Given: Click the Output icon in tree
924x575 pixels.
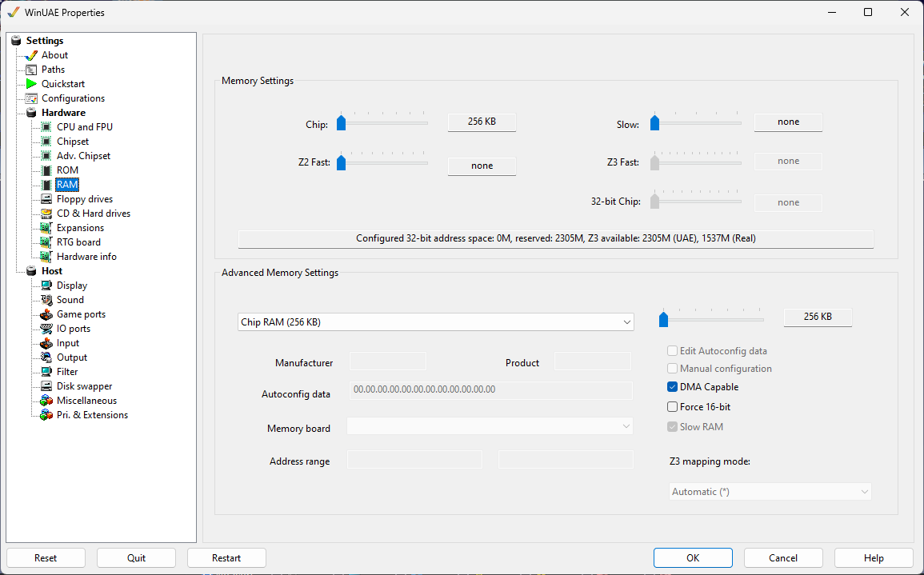Looking at the screenshot, I should pyautogui.click(x=46, y=357).
